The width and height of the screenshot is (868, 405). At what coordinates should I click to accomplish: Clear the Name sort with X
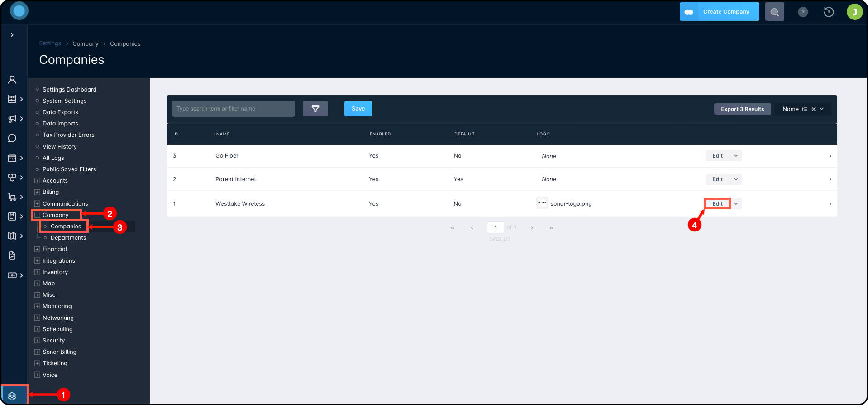813,109
